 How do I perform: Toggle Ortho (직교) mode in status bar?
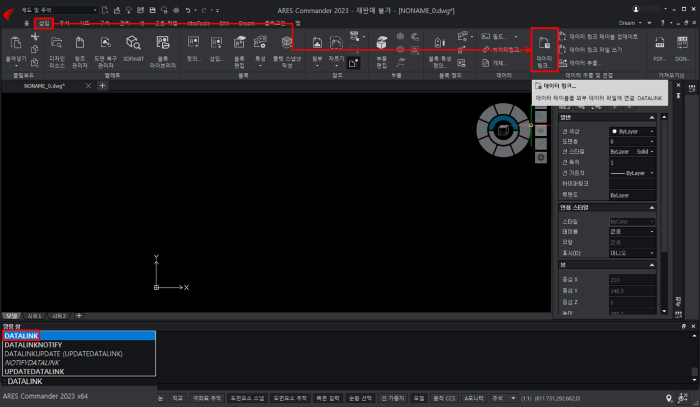click(177, 398)
